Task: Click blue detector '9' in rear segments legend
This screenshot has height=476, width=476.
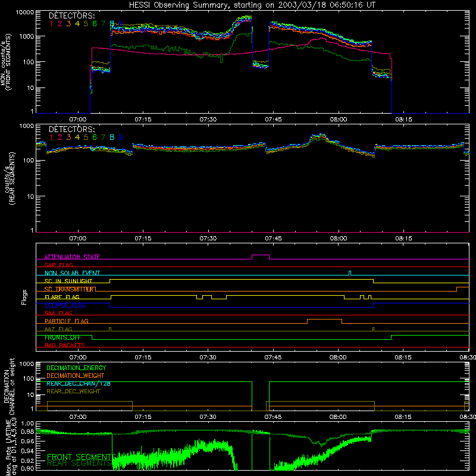Action: coord(121,137)
